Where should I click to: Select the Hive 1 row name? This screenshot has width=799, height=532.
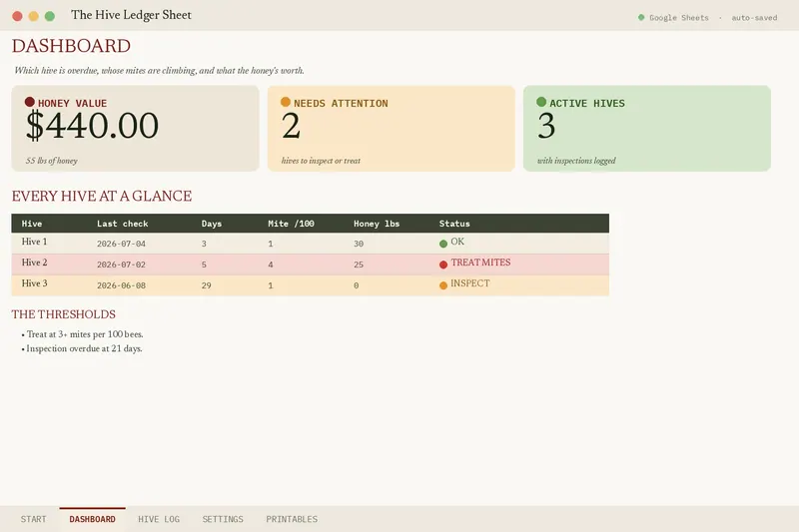click(x=34, y=242)
